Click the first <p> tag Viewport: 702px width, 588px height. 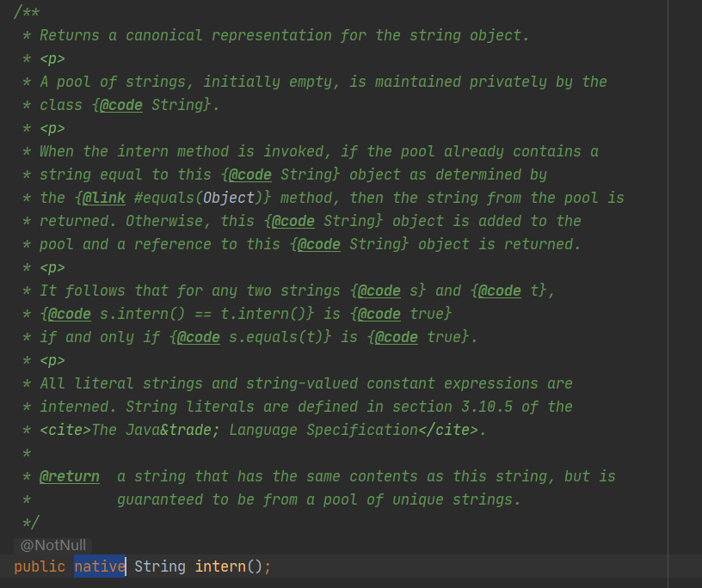52,58
